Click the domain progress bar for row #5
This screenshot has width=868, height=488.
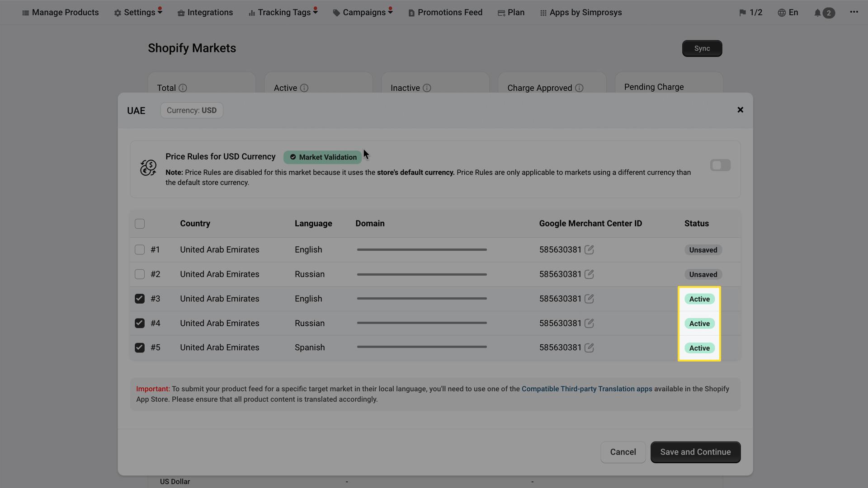421,347
